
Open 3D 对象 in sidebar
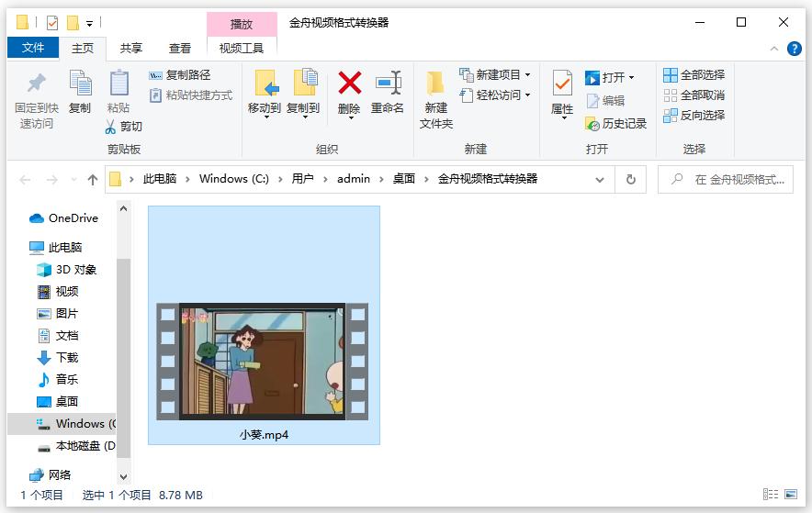(67, 270)
